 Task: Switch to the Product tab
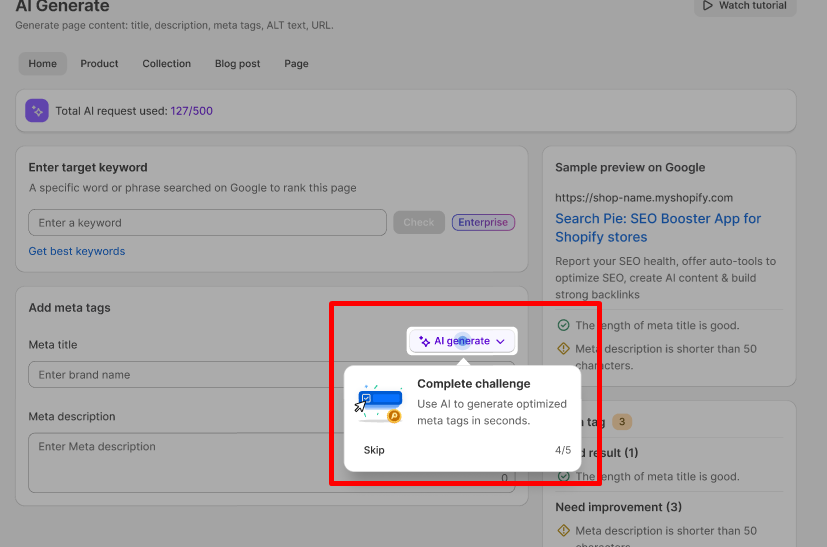click(x=99, y=64)
